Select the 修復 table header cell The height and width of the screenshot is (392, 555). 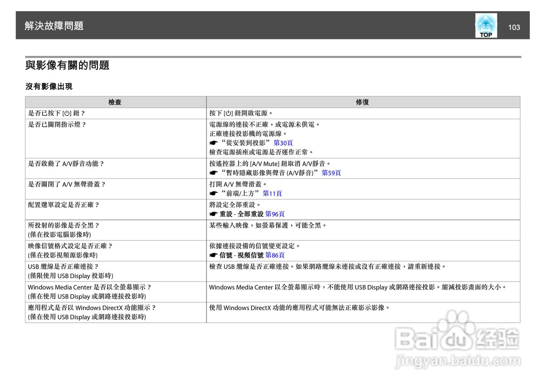[362, 102]
